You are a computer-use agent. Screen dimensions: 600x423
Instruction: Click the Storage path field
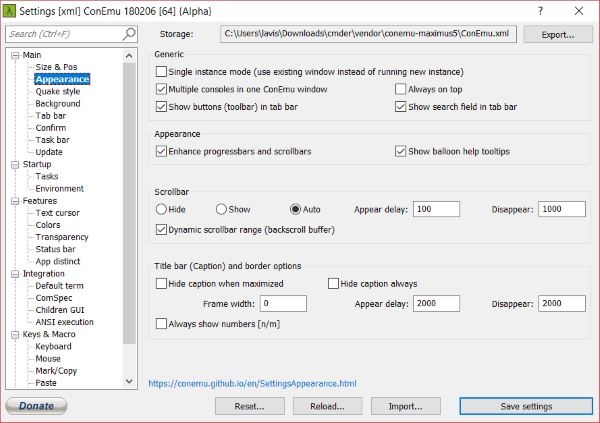(x=368, y=34)
